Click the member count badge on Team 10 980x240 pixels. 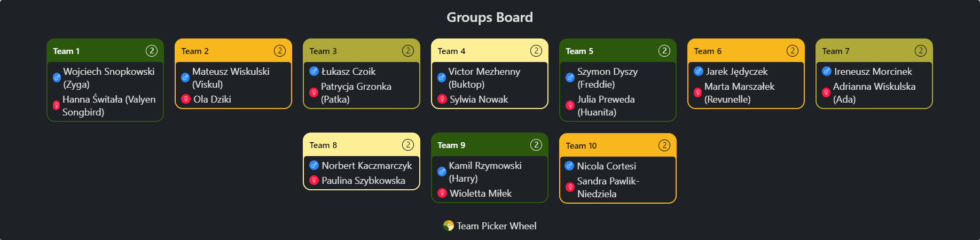(664, 145)
